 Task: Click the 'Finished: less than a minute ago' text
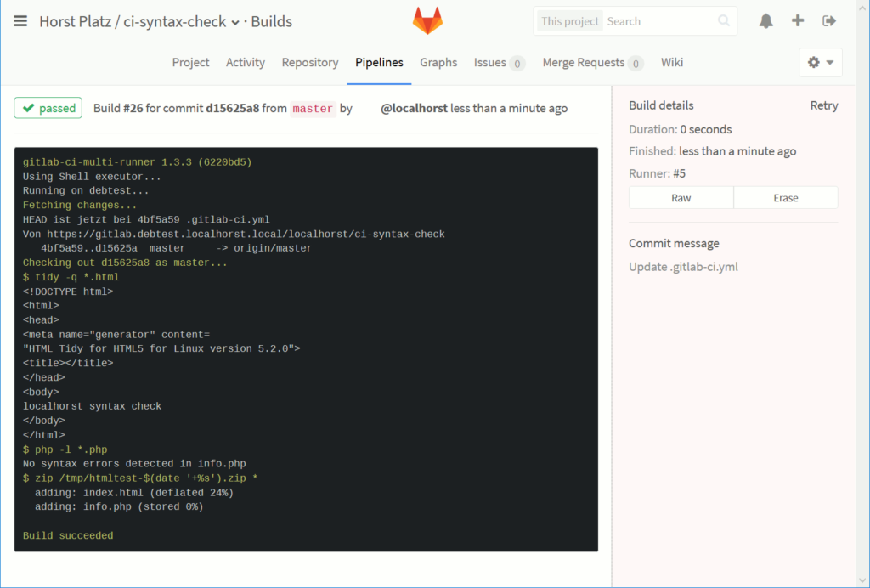713,151
